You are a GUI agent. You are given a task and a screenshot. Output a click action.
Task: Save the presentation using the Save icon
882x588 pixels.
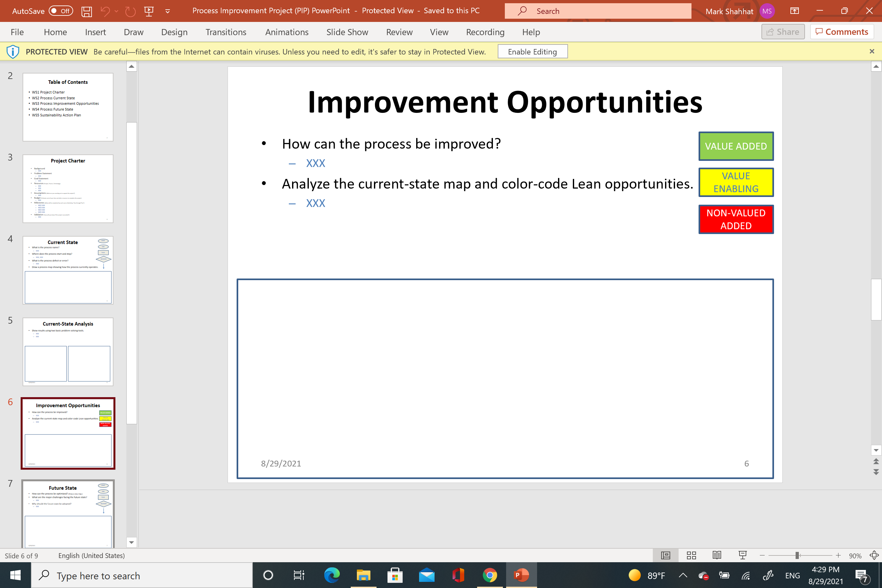tap(87, 11)
